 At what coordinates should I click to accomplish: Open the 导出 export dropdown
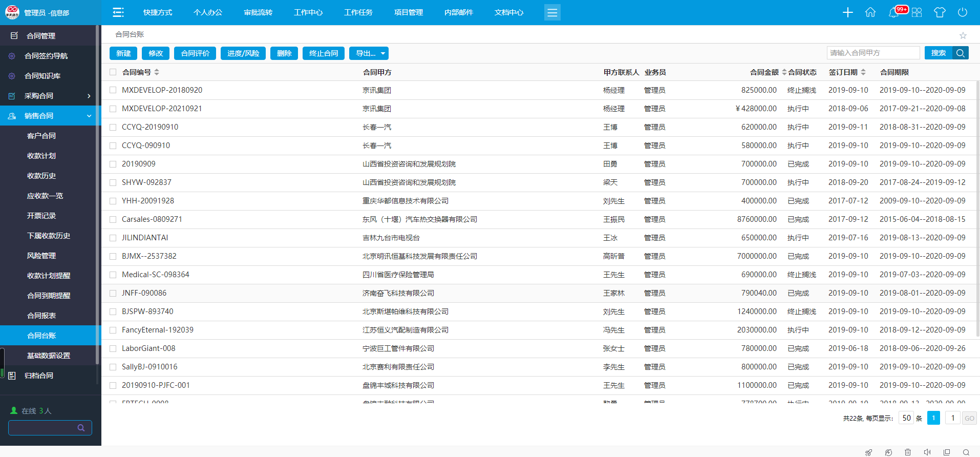(369, 53)
